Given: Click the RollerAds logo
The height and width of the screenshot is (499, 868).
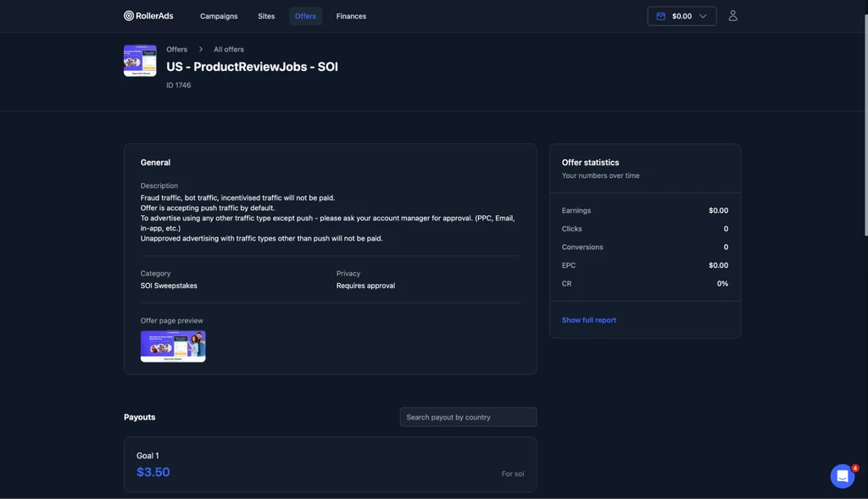Looking at the screenshot, I should click(x=148, y=16).
